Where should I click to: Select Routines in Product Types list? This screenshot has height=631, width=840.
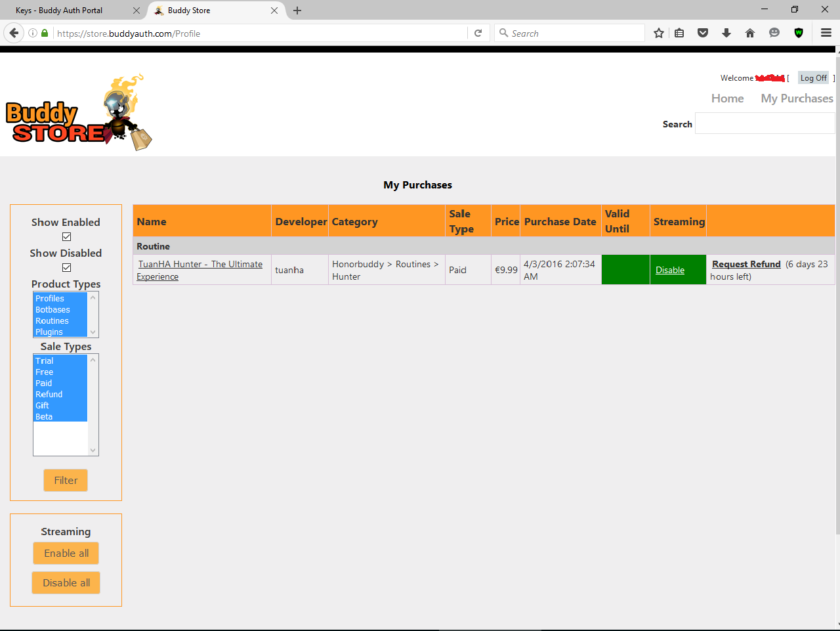[x=60, y=321]
